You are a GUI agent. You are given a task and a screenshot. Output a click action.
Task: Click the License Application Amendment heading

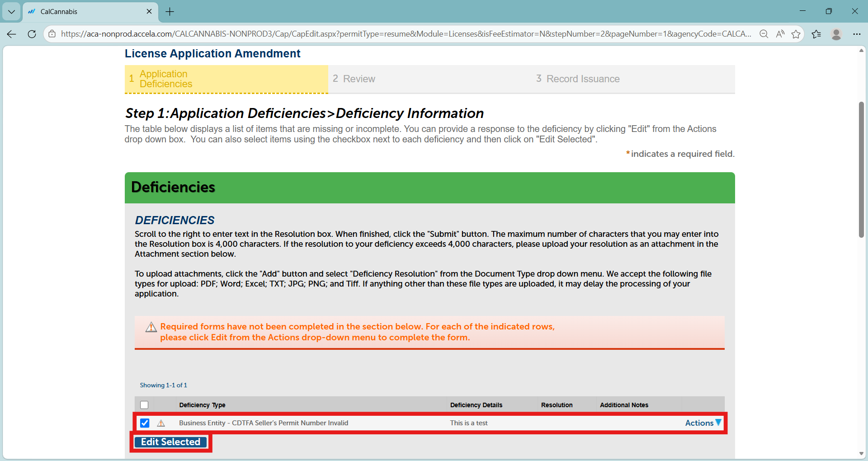point(212,54)
